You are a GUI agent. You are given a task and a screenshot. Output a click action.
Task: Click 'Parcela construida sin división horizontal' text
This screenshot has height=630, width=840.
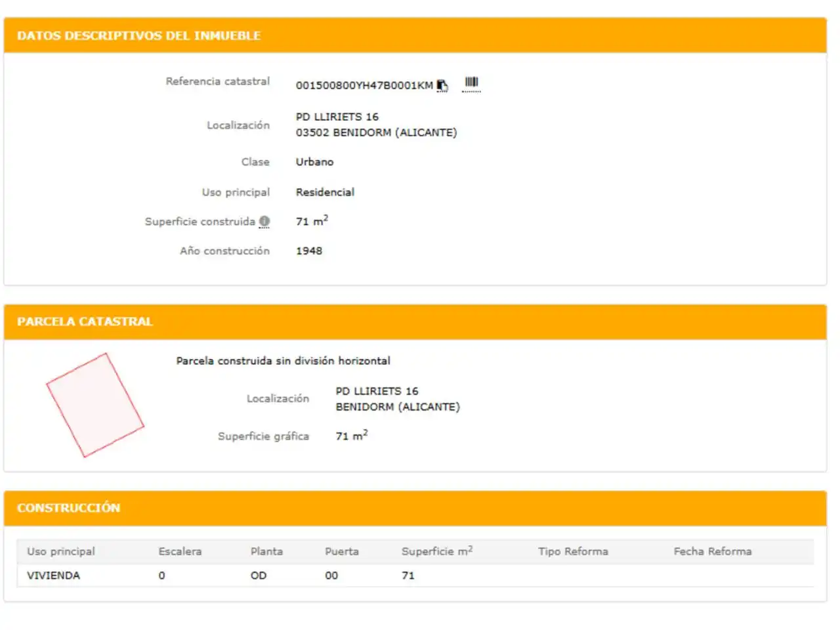283,361
